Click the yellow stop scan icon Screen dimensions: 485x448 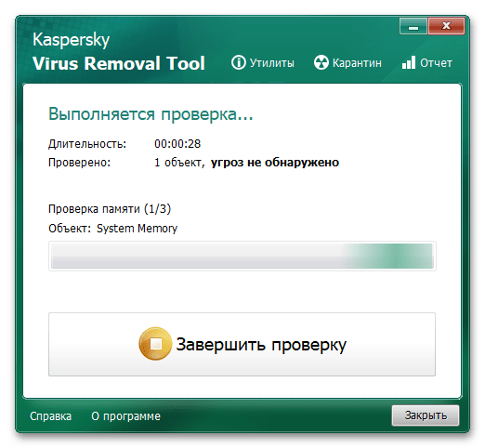[x=155, y=344]
